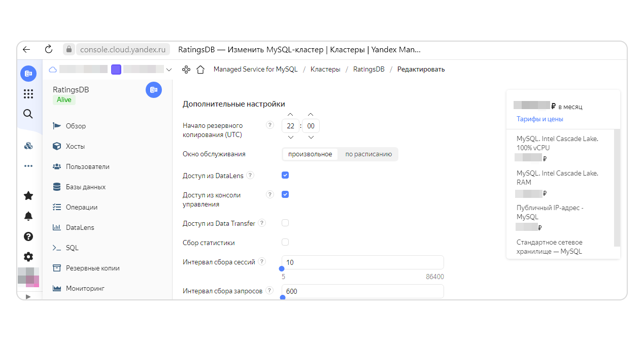
Task: Open the Пользователи section
Action: coord(87,166)
